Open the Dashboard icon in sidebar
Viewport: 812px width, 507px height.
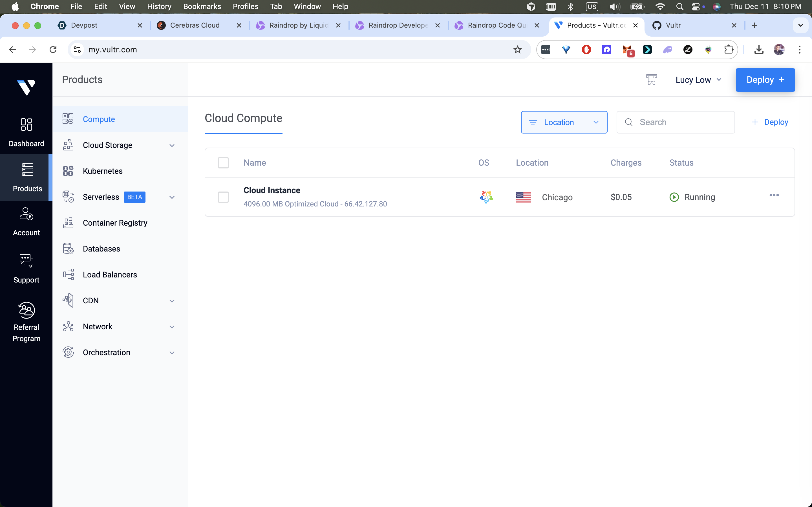[x=26, y=125]
